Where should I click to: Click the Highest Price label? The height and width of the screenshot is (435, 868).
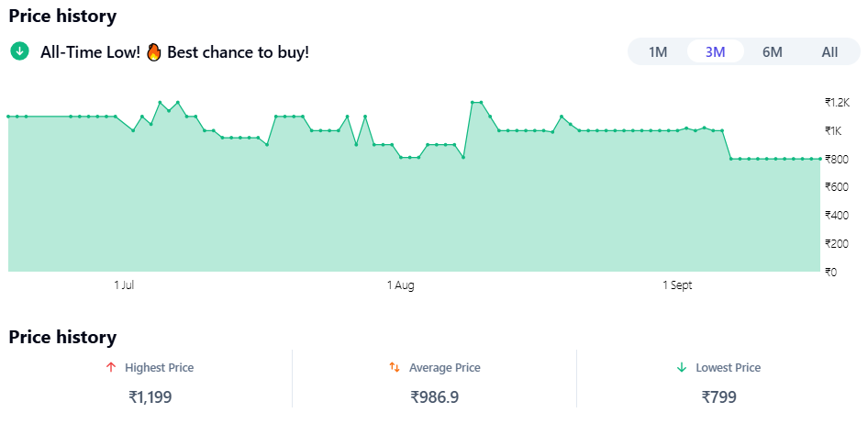point(159,367)
